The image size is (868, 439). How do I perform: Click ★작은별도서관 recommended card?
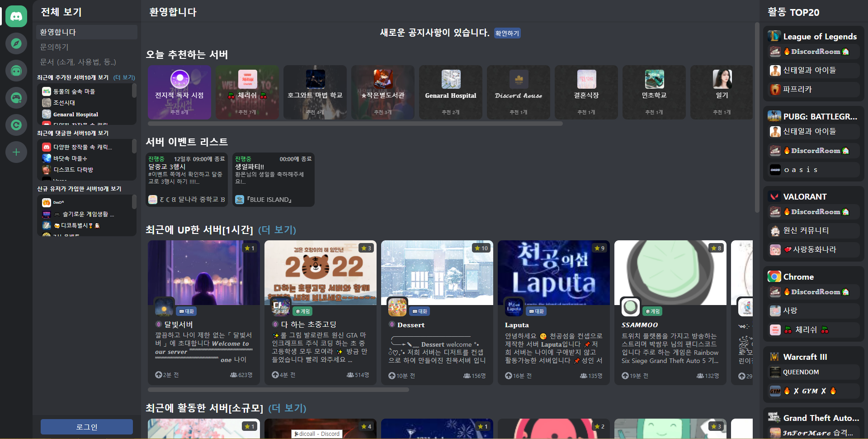click(x=383, y=92)
